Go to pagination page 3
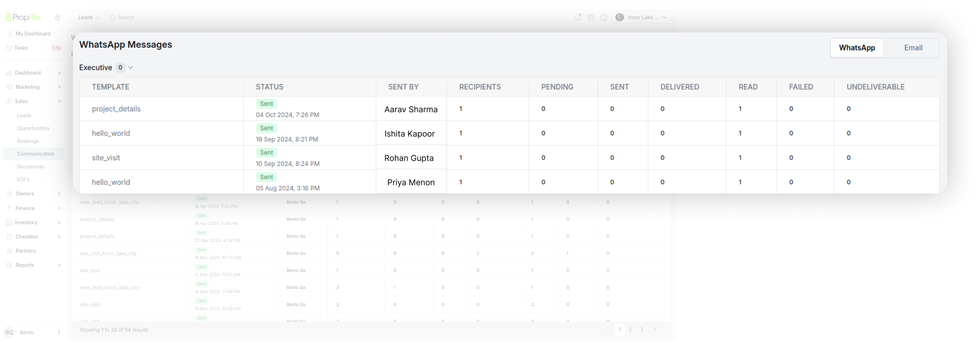The height and width of the screenshot is (343, 980). click(x=641, y=329)
